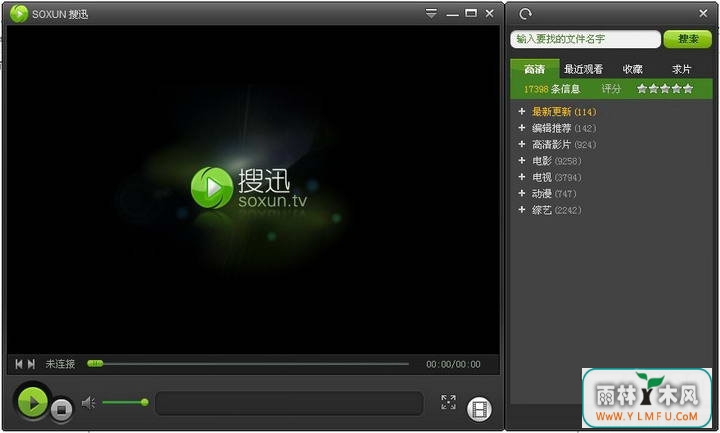This screenshot has width=720, height=433.
Task: Expand the 综艺 (2242) category
Action: (x=522, y=209)
